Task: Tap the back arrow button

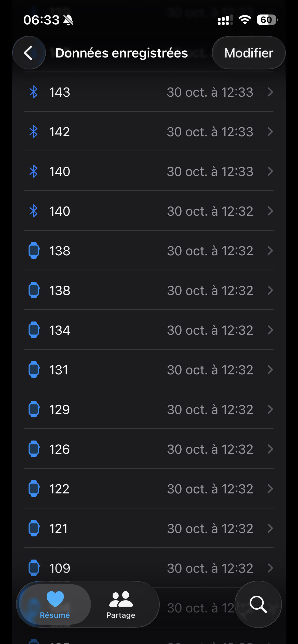Action: click(x=29, y=53)
